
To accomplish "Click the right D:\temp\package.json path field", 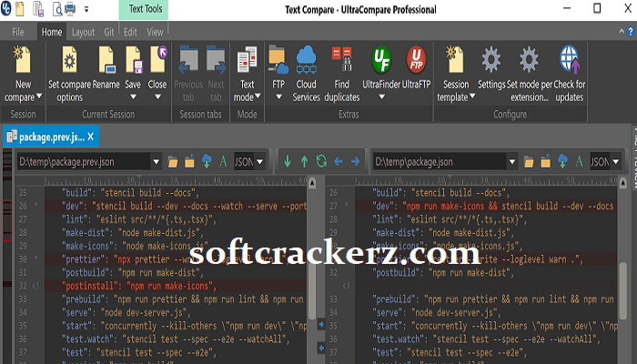I will [440, 162].
